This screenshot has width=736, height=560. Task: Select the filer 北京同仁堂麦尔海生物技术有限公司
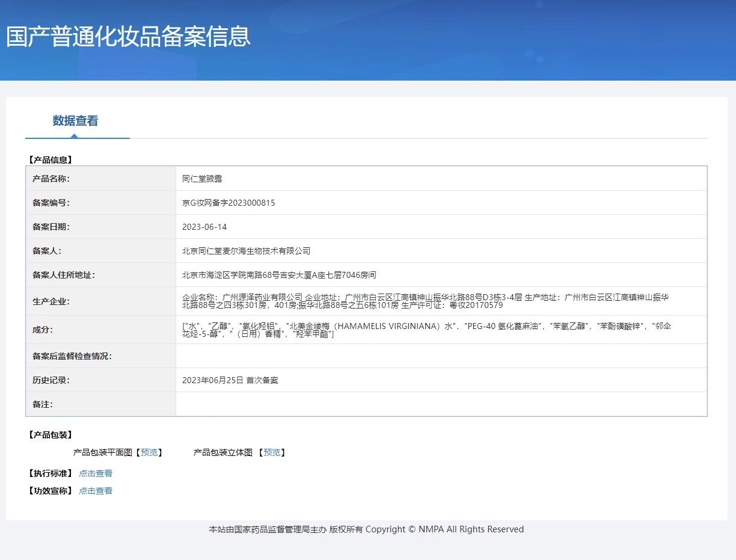246,251
